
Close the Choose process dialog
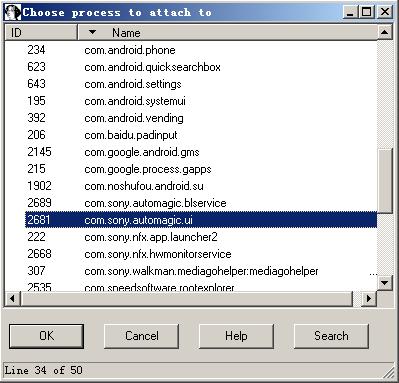click(x=385, y=12)
